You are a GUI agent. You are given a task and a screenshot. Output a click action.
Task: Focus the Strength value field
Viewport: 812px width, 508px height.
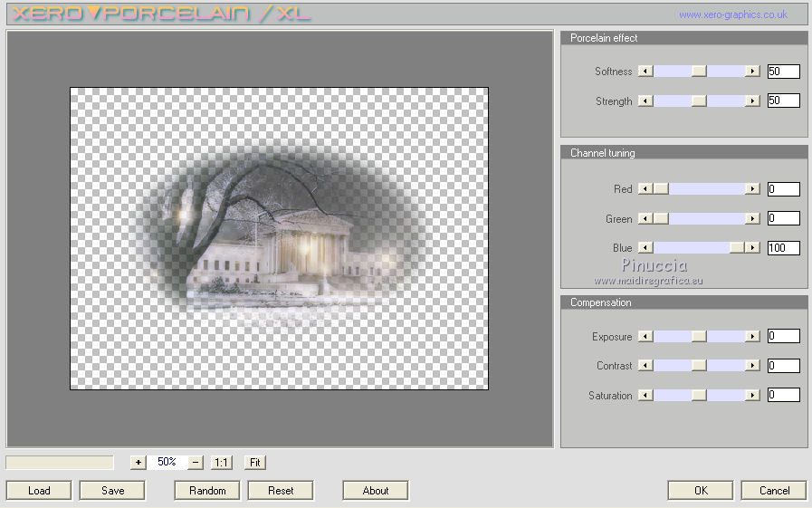(x=784, y=100)
